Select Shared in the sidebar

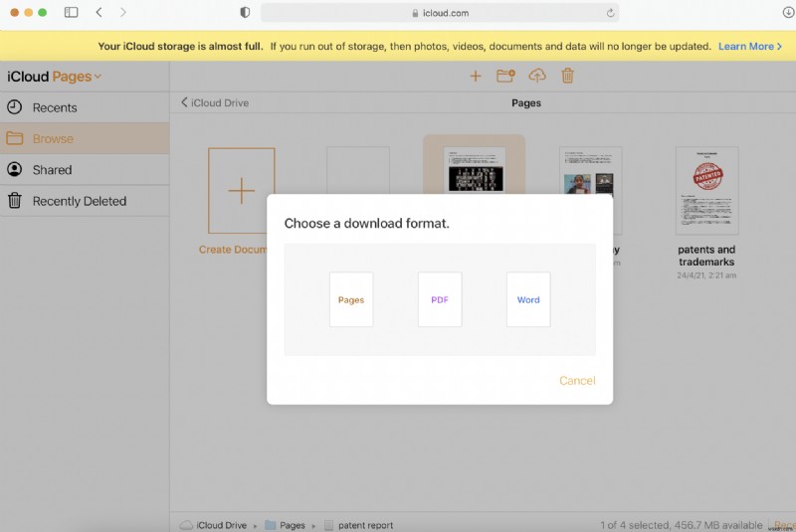pyautogui.click(x=85, y=170)
